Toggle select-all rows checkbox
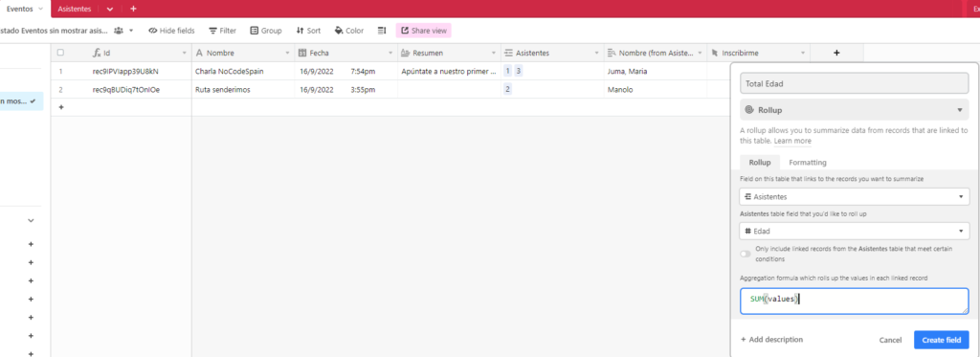980x357 pixels. 60,53
